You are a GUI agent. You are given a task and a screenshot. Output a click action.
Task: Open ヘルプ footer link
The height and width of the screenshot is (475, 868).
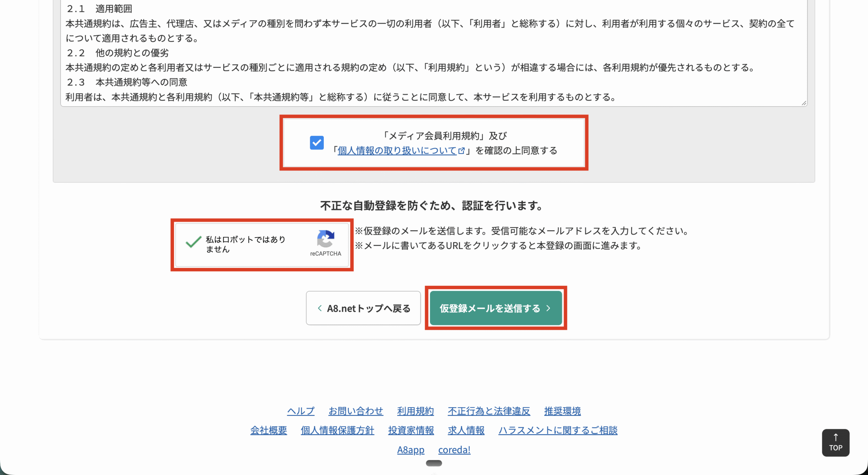pyautogui.click(x=301, y=411)
